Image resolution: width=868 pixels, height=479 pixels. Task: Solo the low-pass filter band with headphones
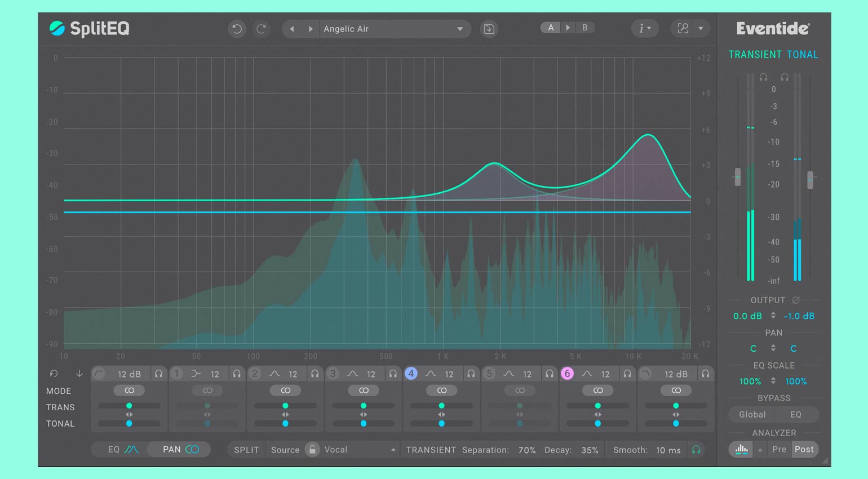705,374
